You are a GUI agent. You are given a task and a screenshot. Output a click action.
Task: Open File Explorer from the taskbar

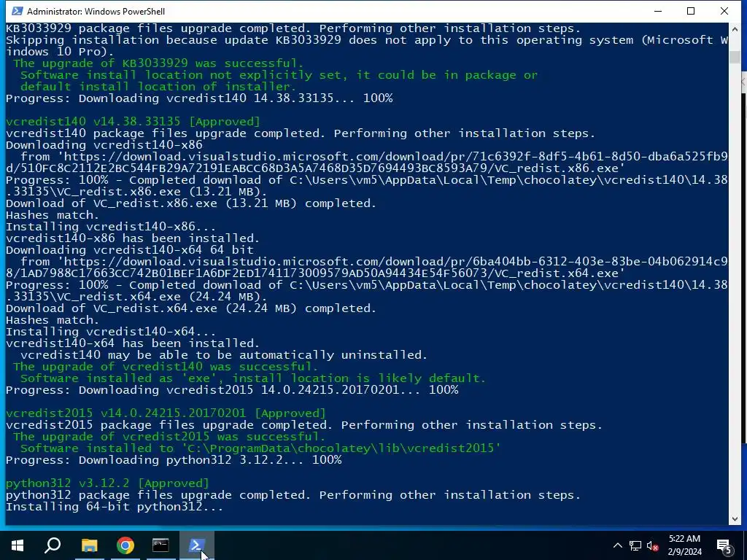tap(89, 545)
